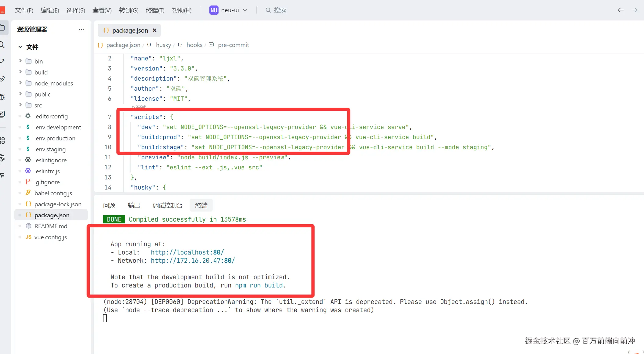Expand the src folder chevron
Viewport: 644px width, 354px height.
pos(20,105)
